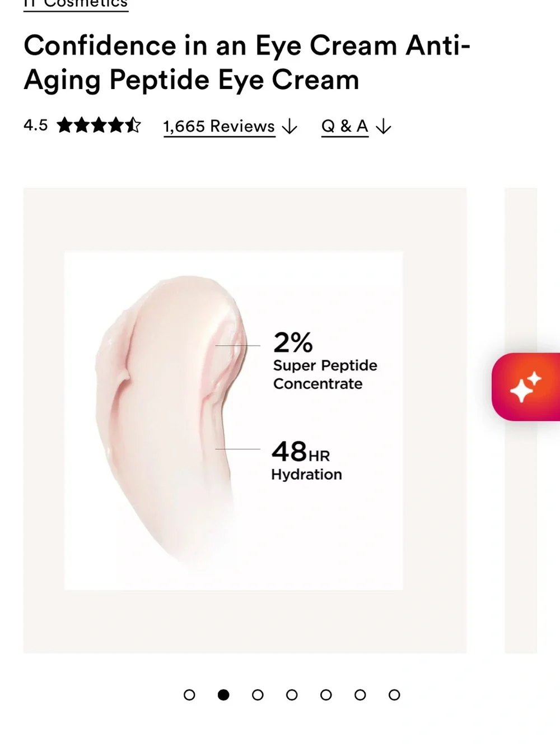
Task: Click the 4.5 rating number
Action: click(x=36, y=125)
